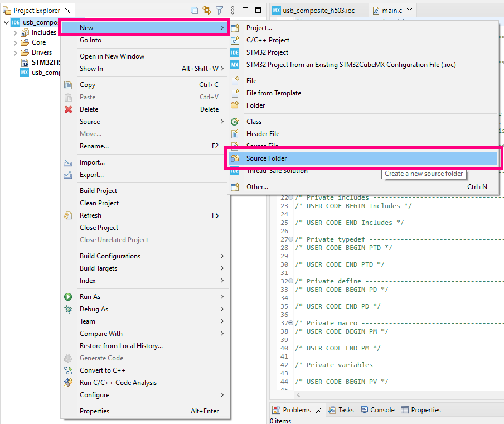Click the Import icon
504x424 pixels.
point(68,163)
